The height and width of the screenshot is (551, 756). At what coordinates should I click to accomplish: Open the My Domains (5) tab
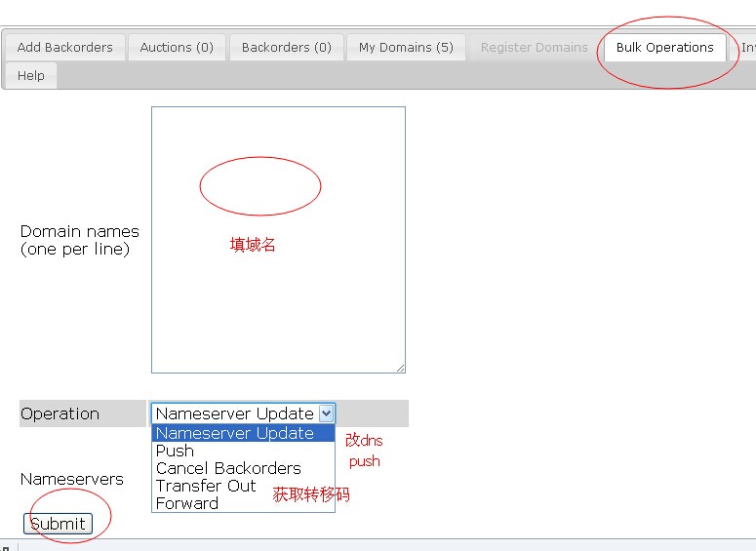coord(406,47)
